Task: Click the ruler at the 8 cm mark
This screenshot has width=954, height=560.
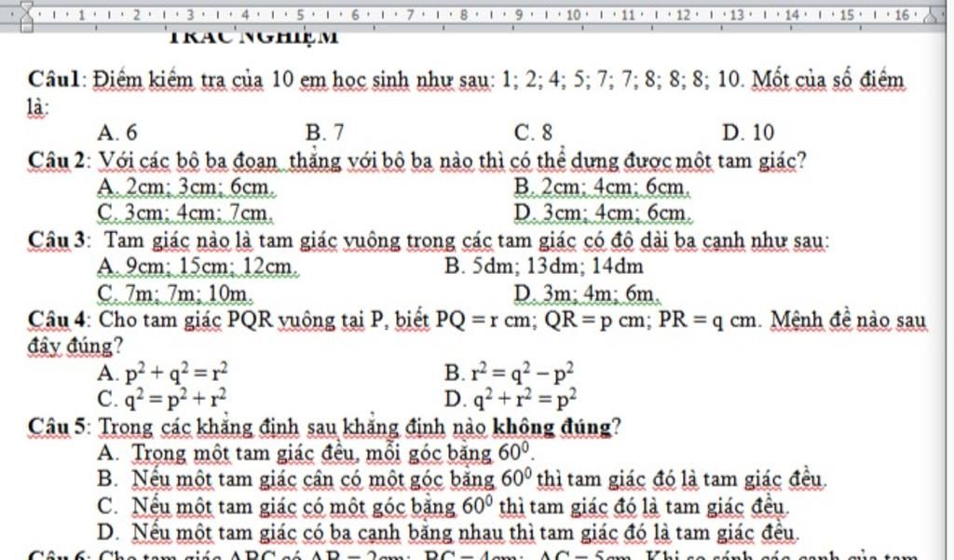Action: (464, 15)
